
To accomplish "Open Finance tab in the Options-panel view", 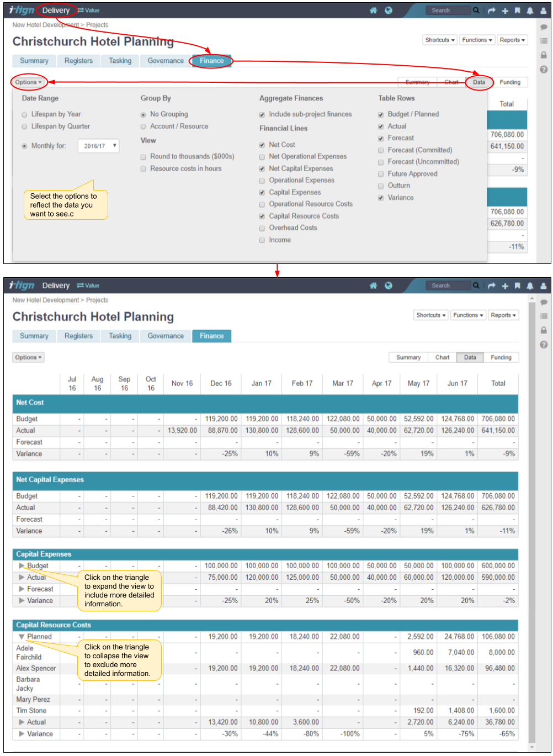I will 212,61.
